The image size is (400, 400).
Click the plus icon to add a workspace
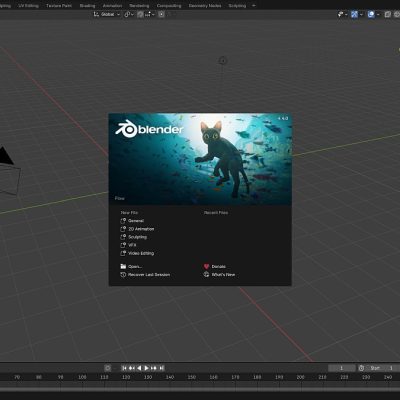point(254,6)
